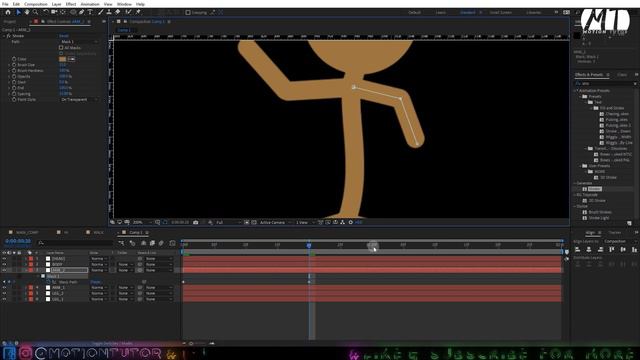Toggle the Snapping checkbox in the toolbar
This screenshot has height=360, width=640.
click(188, 13)
